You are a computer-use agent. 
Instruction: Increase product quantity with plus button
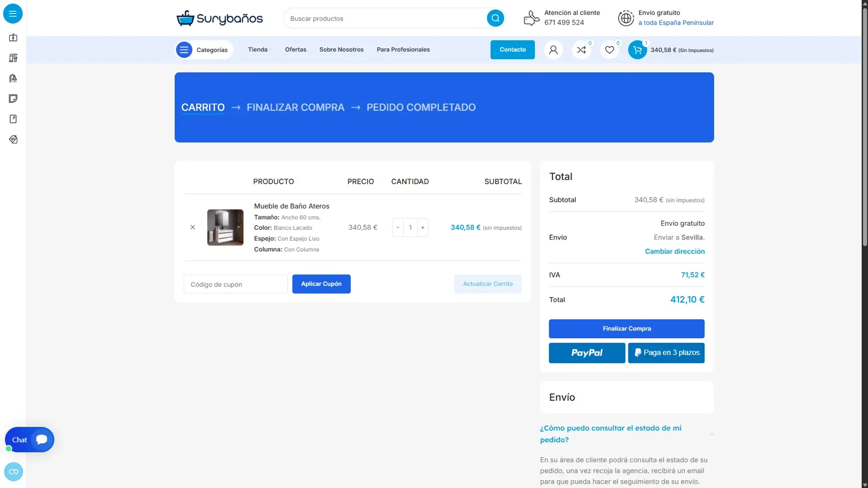422,227
